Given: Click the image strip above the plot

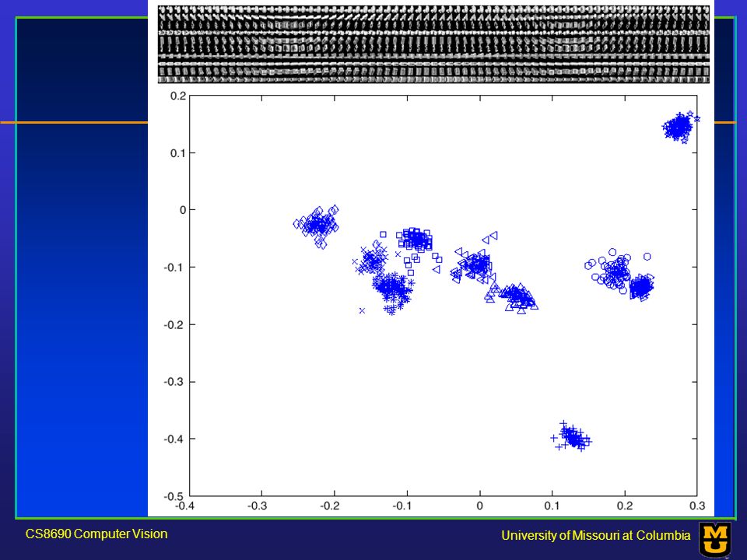Looking at the screenshot, I should (433, 44).
